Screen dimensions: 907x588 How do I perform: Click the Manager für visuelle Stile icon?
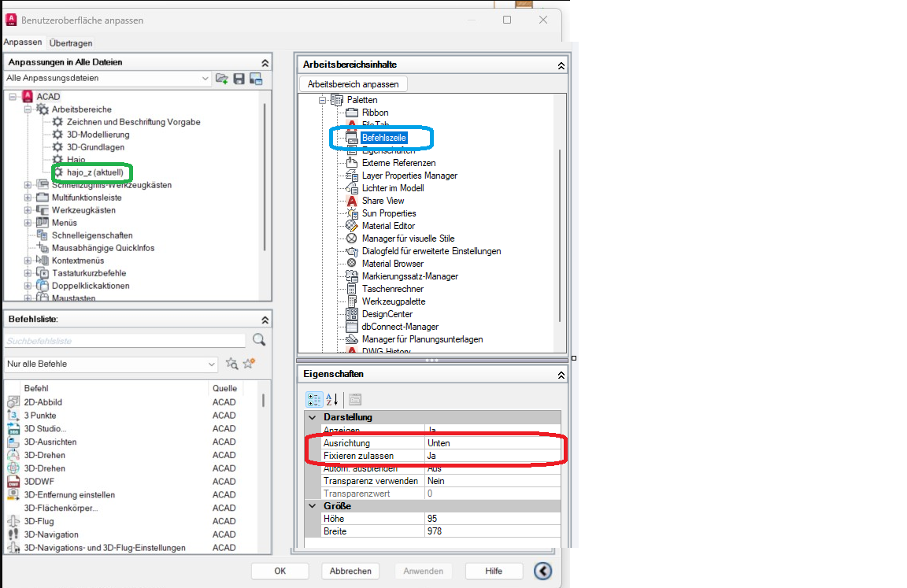click(x=352, y=239)
